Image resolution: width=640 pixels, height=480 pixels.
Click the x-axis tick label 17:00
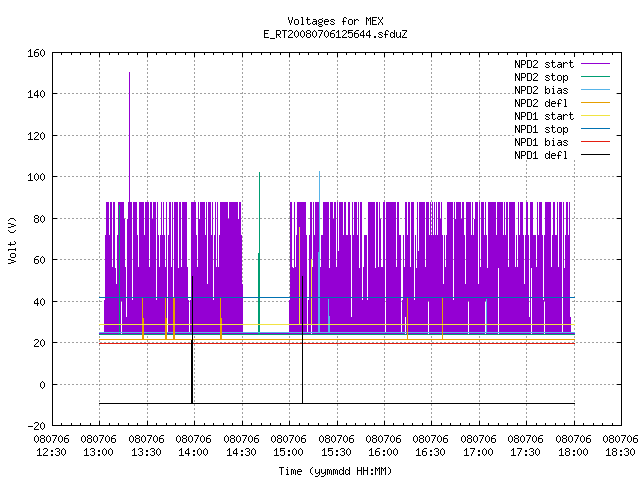[x=478, y=452]
